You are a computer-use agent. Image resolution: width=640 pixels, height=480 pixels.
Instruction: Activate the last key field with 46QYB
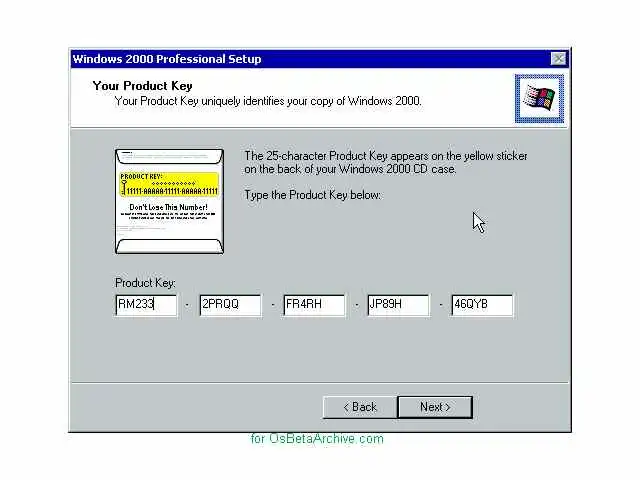coord(482,305)
